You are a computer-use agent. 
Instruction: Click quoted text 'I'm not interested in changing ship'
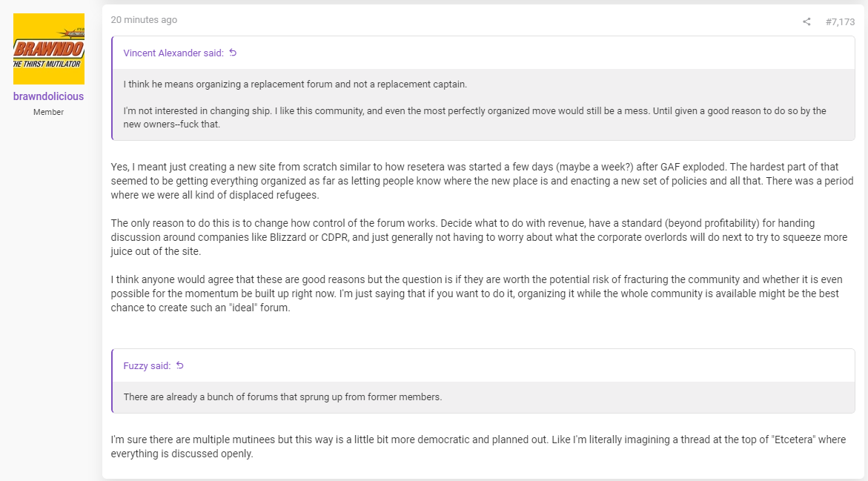pyautogui.click(x=474, y=117)
